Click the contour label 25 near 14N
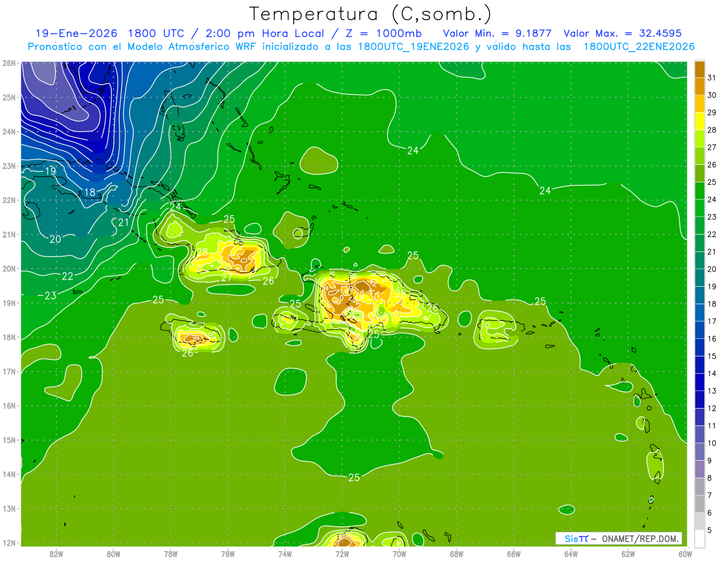 click(354, 478)
